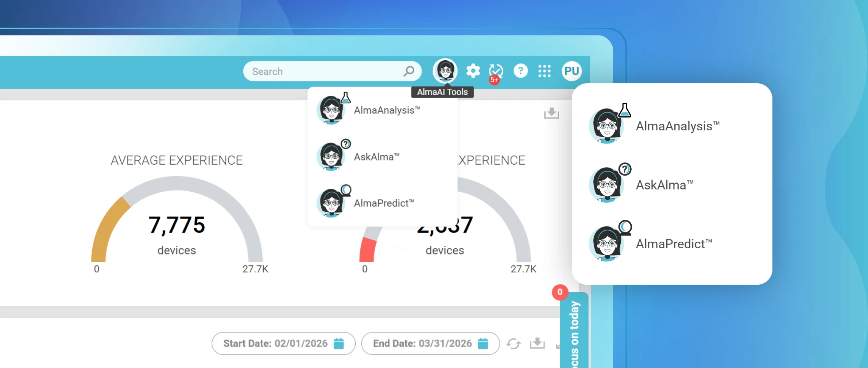Open the End Date picker

[430, 344]
